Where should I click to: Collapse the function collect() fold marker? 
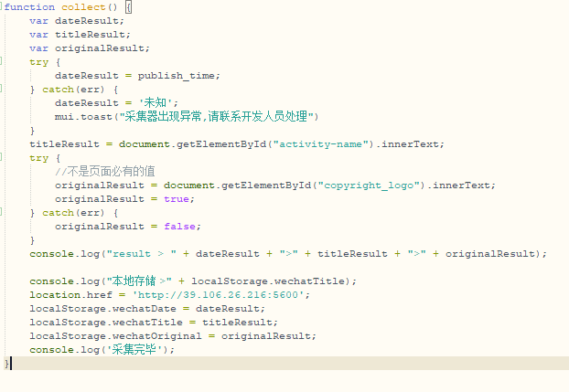(3, 7)
